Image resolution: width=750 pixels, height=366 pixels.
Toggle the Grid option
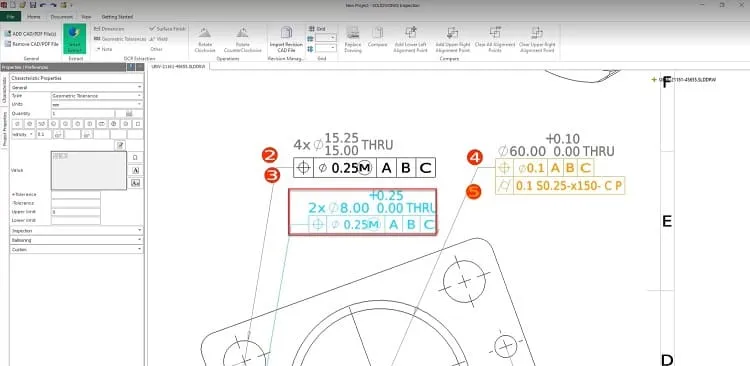(317, 29)
